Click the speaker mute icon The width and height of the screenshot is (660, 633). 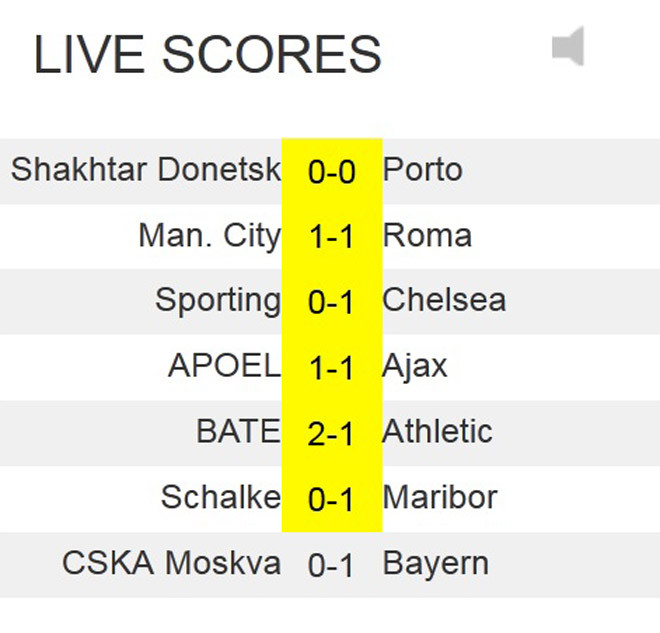click(x=568, y=47)
